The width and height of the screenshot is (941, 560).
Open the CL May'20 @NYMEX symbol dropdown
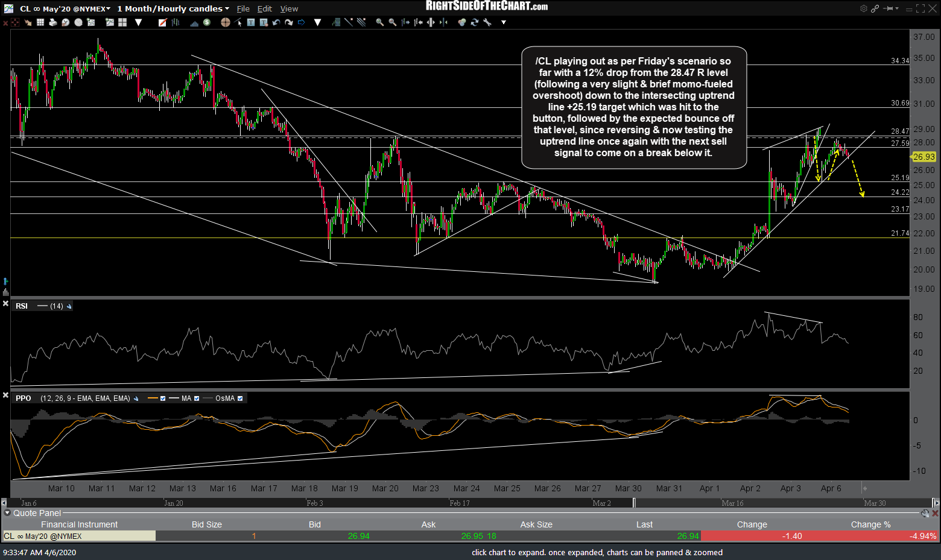click(x=65, y=8)
